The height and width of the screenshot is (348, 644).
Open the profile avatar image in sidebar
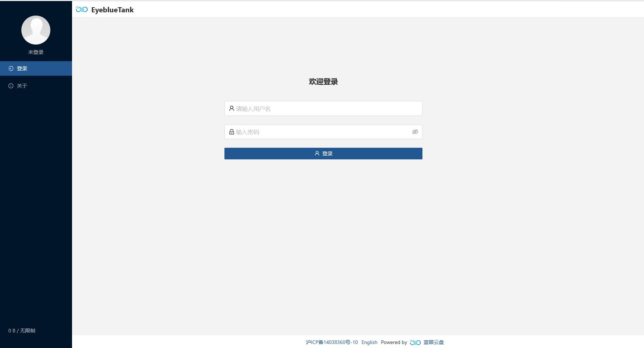[36, 30]
